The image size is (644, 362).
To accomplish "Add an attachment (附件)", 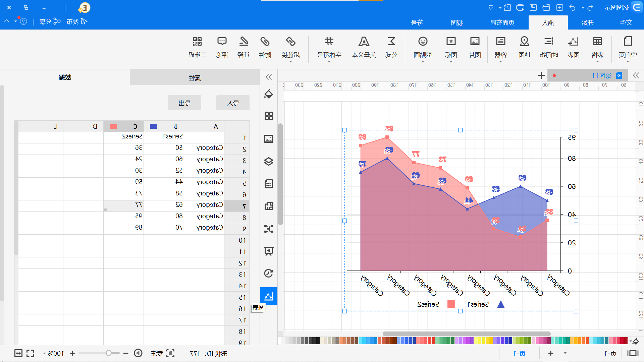I will 265,47.
